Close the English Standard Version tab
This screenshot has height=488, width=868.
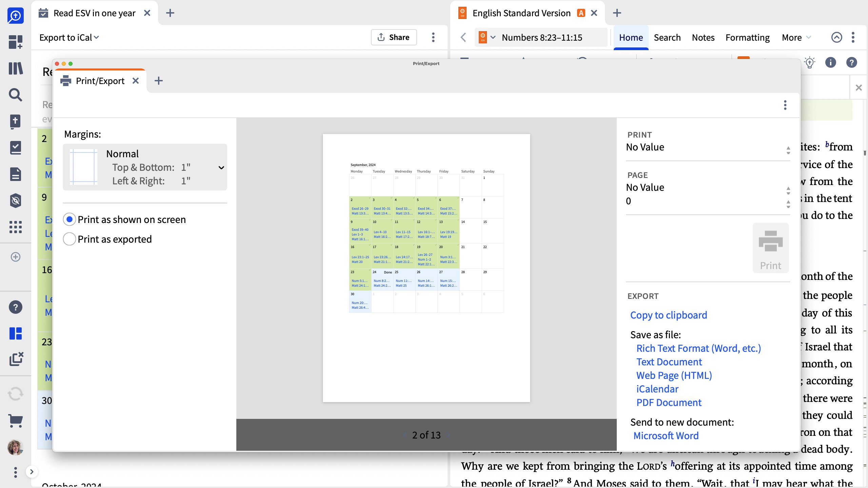coord(594,13)
